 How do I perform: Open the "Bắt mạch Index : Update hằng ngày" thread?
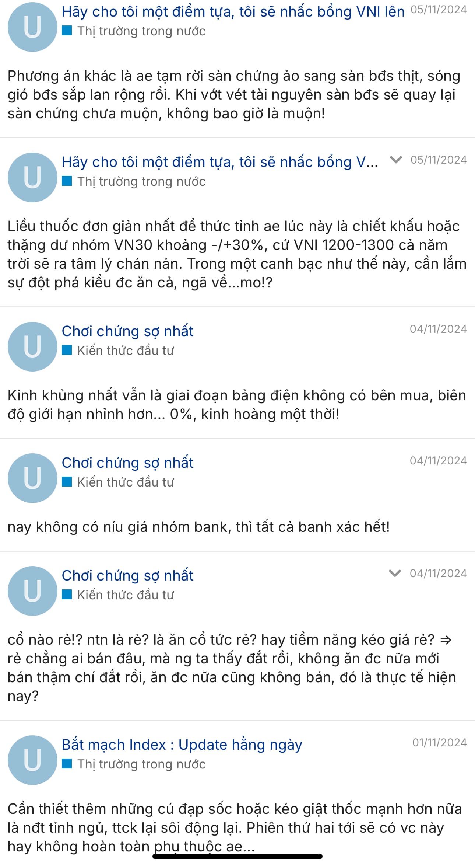click(182, 745)
